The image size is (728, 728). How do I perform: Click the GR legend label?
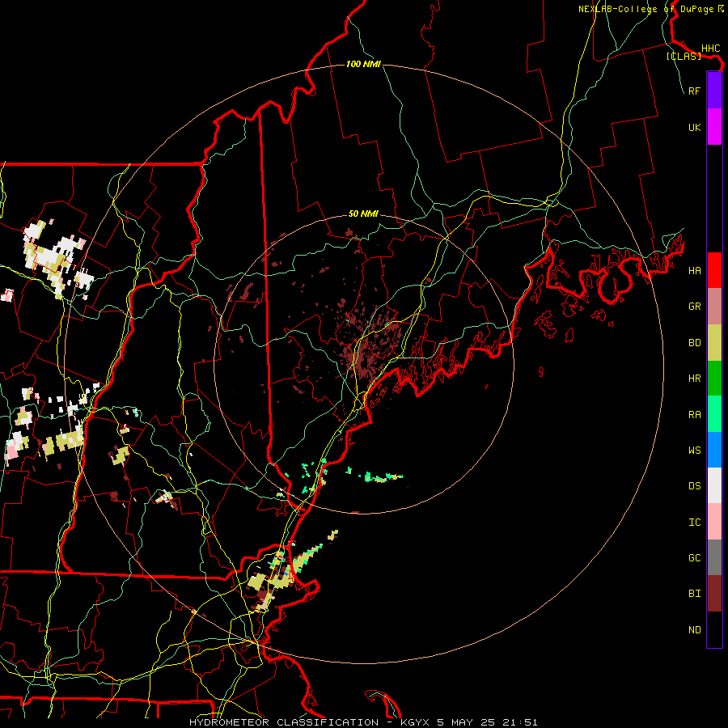tap(694, 307)
